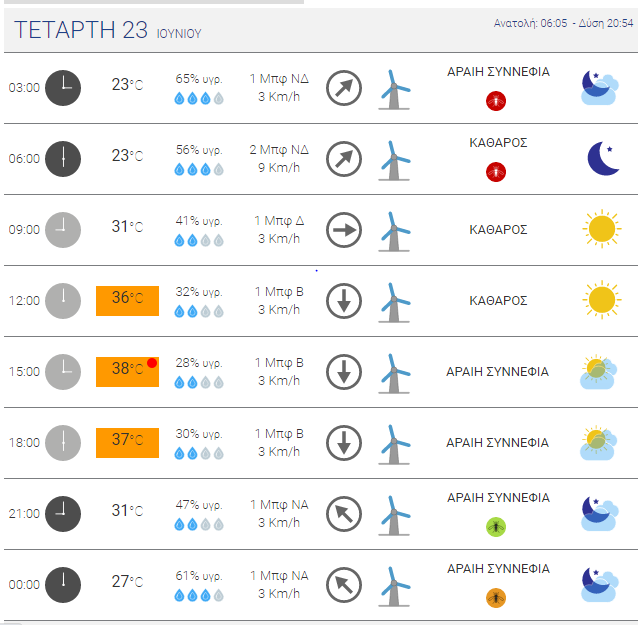Click the ΚΑΘΑΡΟΣ label at 09:00

(498, 230)
